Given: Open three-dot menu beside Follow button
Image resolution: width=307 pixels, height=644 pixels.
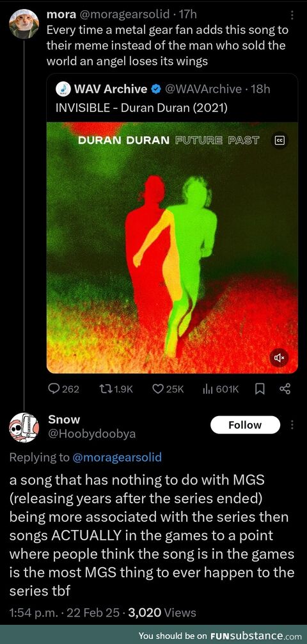Looking at the screenshot, I should pos(292,424).
